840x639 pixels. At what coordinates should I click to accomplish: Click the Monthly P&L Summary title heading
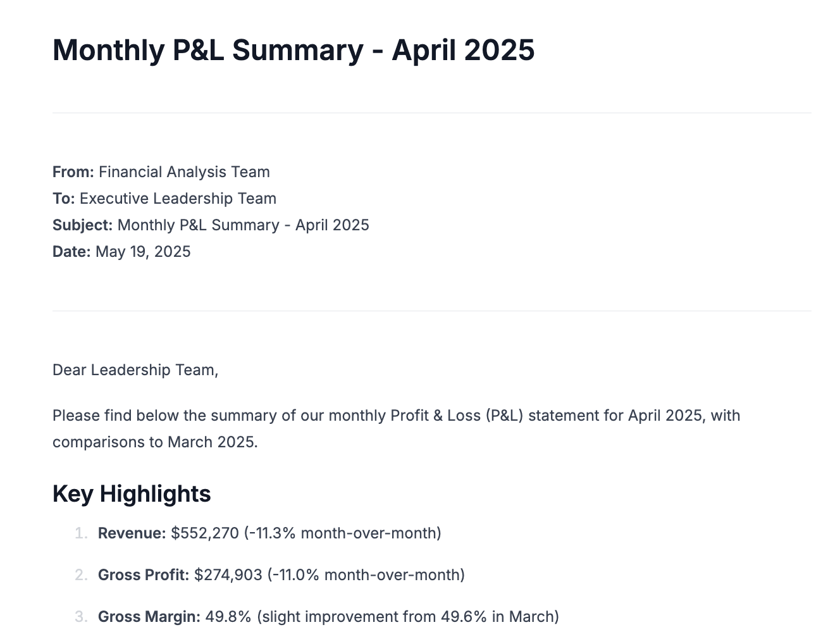pos(293,50)
